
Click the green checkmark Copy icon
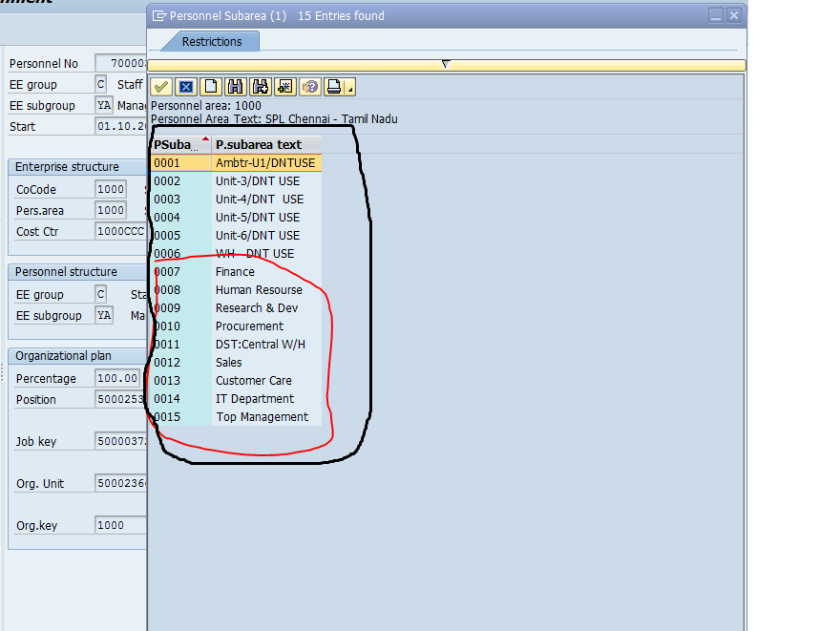click(x=161, y=87)
